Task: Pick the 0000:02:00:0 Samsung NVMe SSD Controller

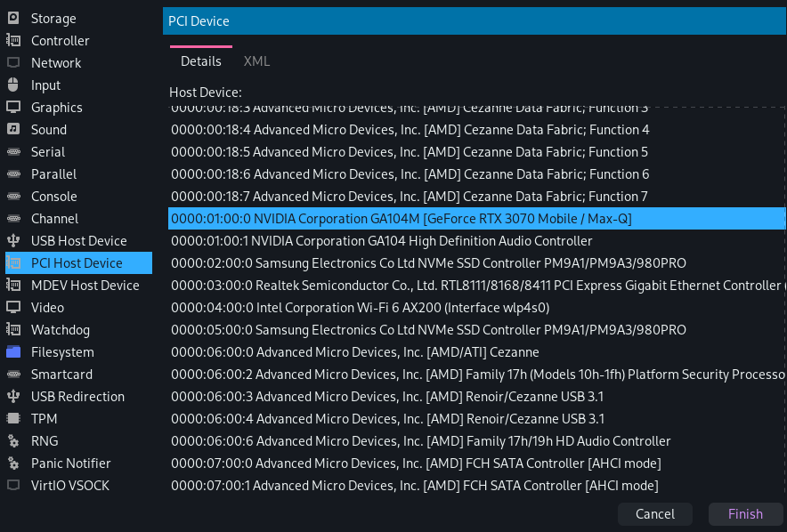Action: point(427,263)
